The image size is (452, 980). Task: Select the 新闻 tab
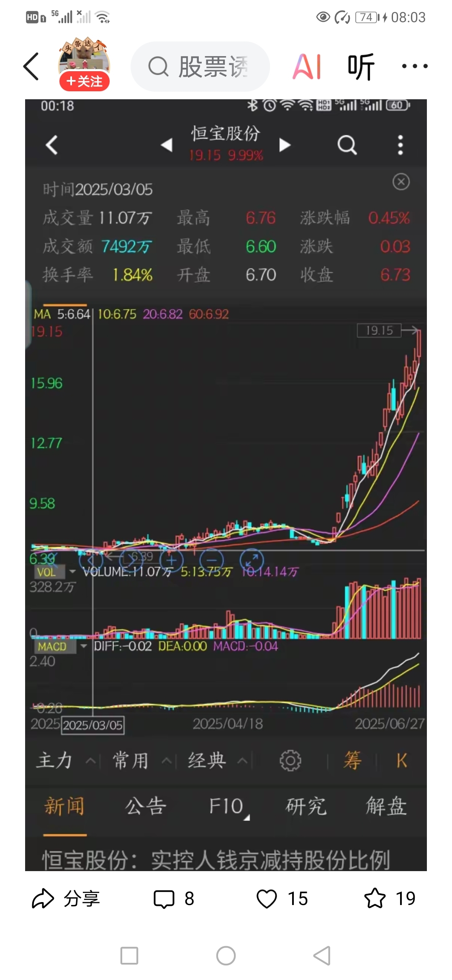(x=64, y=806)
